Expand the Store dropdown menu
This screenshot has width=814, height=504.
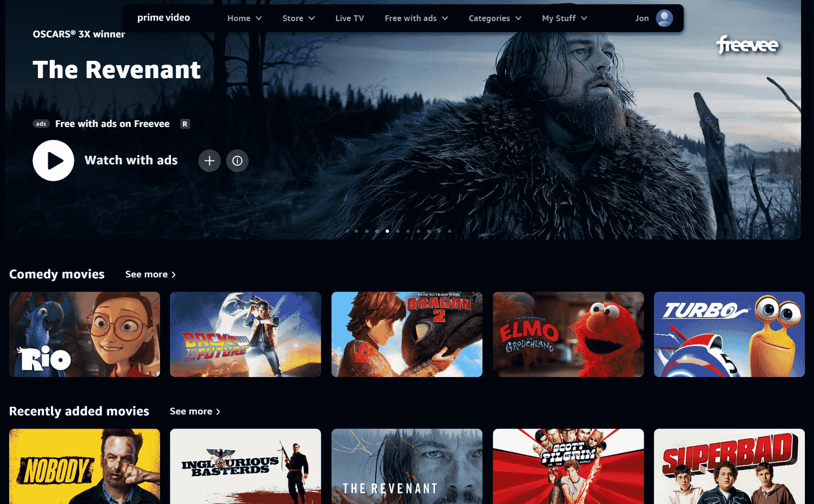(x=298, y=18)
